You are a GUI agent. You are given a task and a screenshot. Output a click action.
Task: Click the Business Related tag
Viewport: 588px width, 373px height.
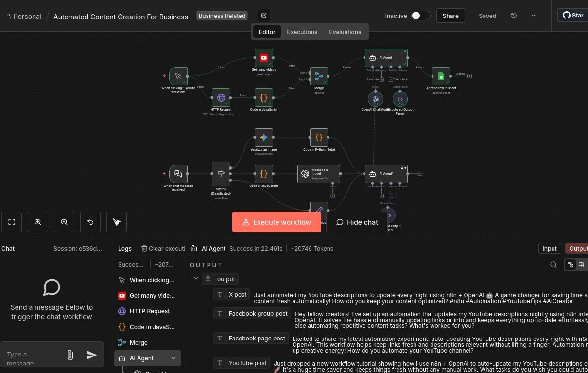222,16
